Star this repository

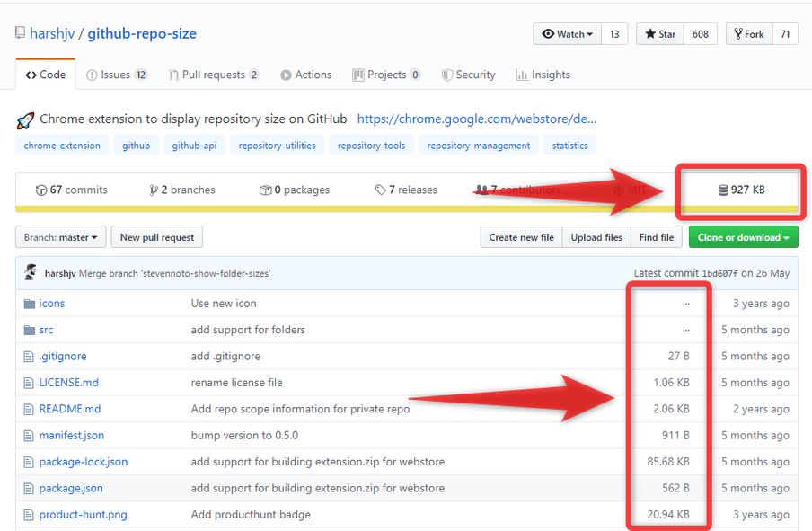(660, 34)
